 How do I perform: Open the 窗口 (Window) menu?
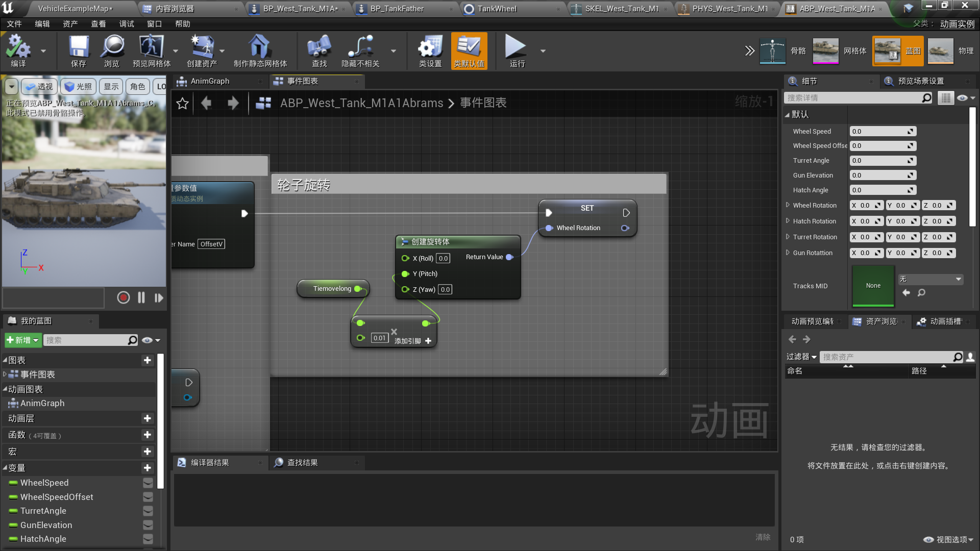click(x=154, y=24)
